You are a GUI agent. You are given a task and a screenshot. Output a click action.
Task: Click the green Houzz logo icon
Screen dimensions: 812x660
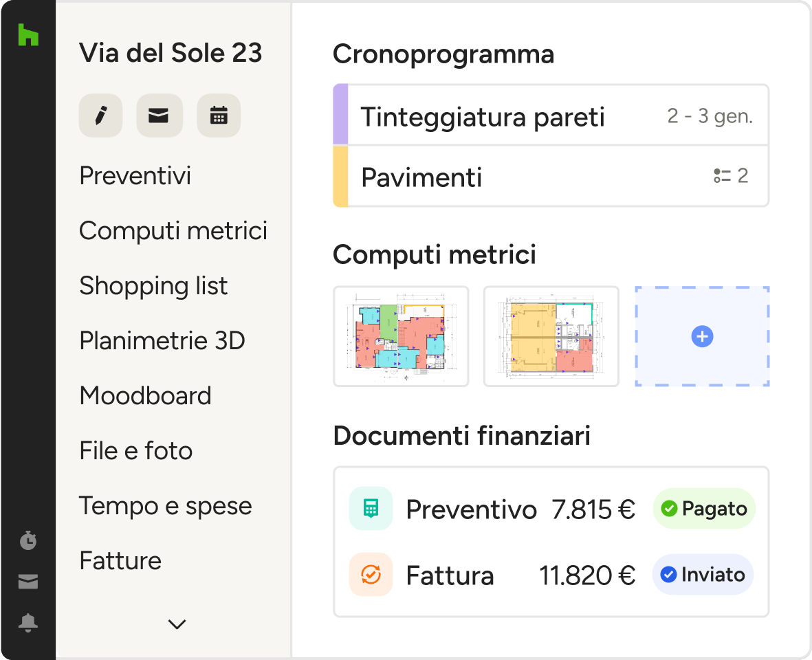28,34
